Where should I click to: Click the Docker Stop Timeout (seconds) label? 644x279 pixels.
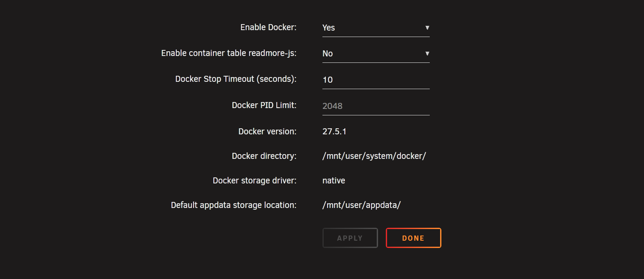click(x=236, y=79)
